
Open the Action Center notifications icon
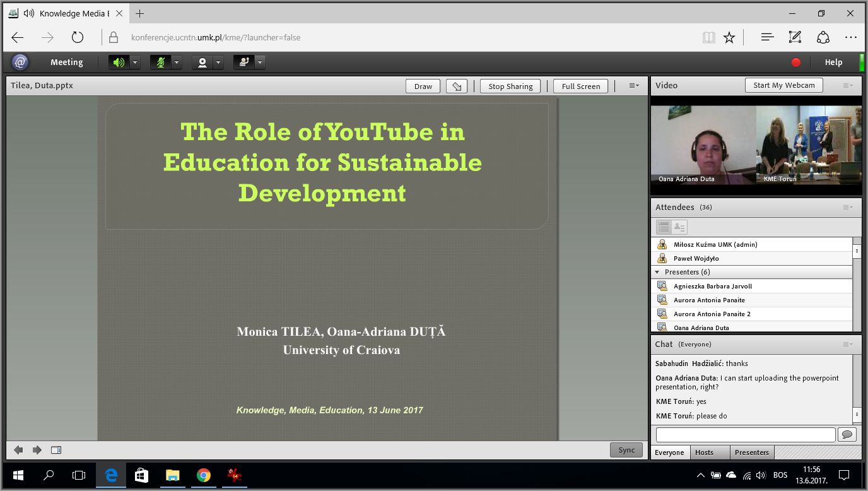(x=844, y=475)
